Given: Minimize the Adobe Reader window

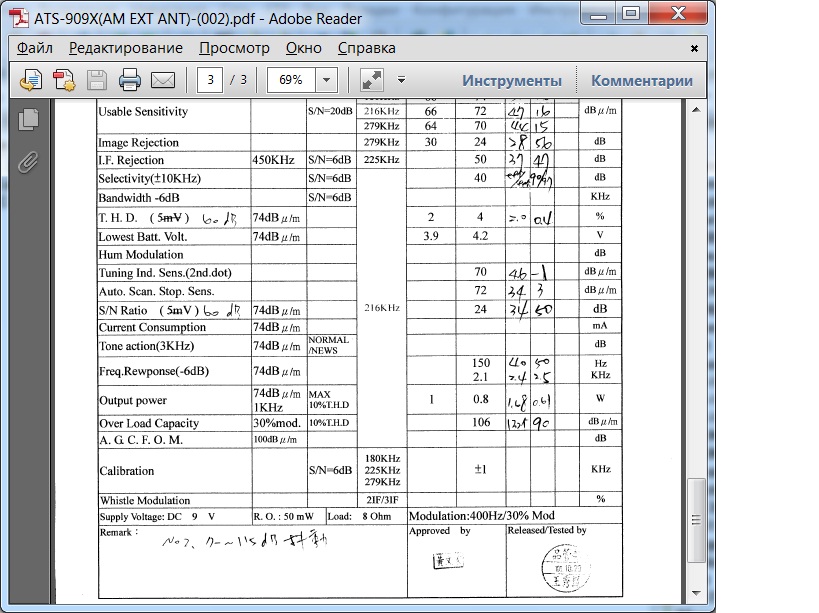Looking at the screenshot, I should [x=598, y=13].
